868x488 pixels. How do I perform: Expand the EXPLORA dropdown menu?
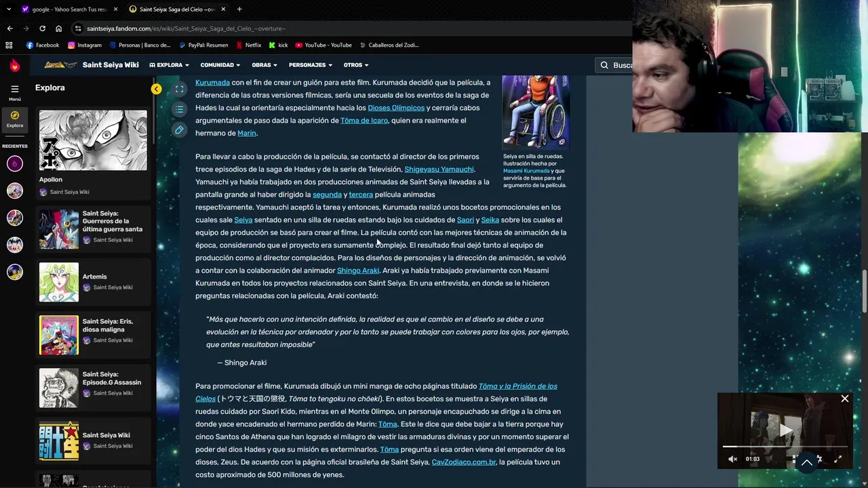[169, 65]
